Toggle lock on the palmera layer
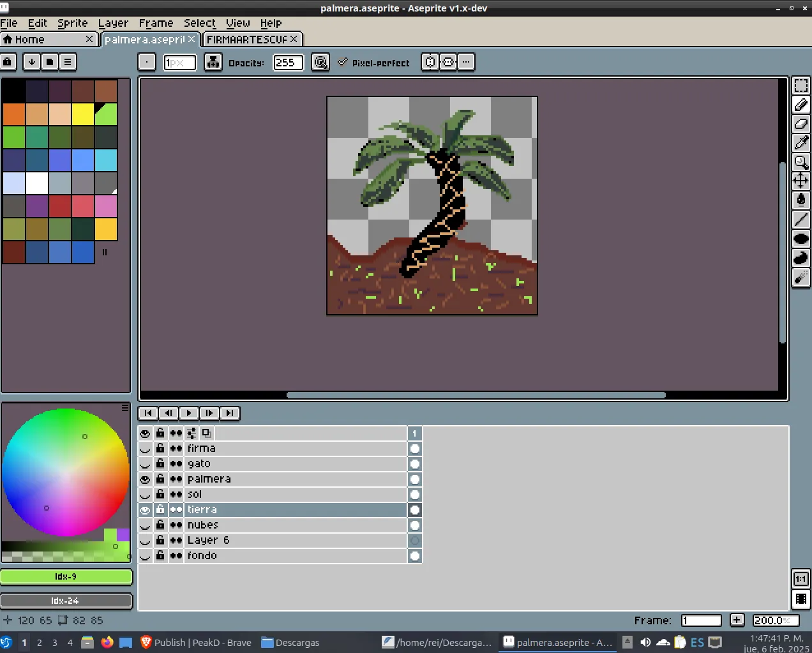Image resolution: width=812 pixels, height=653 pixels. coord(160,479)
